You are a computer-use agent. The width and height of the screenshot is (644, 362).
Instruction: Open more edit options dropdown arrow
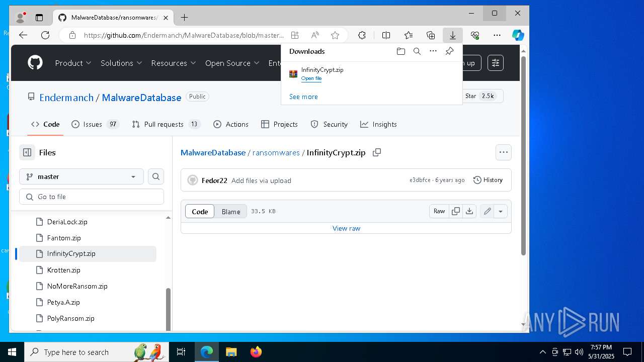(x=501, y=211)
